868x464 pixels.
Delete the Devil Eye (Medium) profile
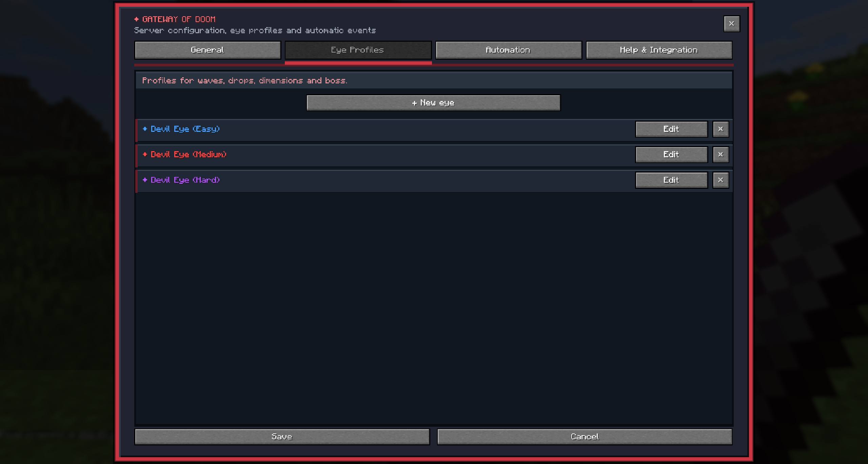click(721, 155)
